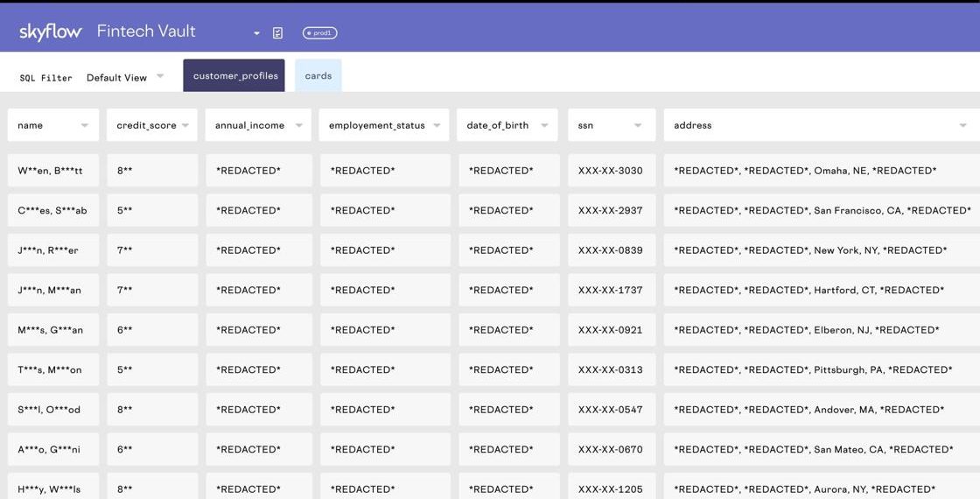Click SSN cell XXX-XX-3030
Screen dimensions: 980x499
pos(612,170)
